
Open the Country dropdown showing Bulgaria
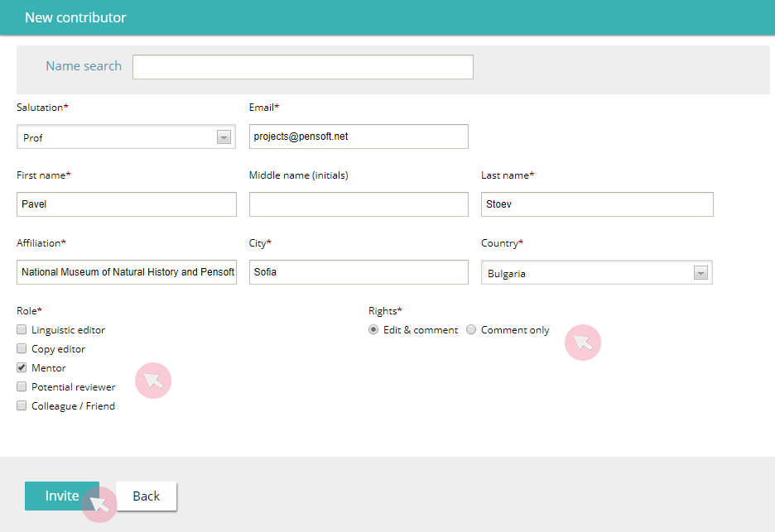pos(597,272)
